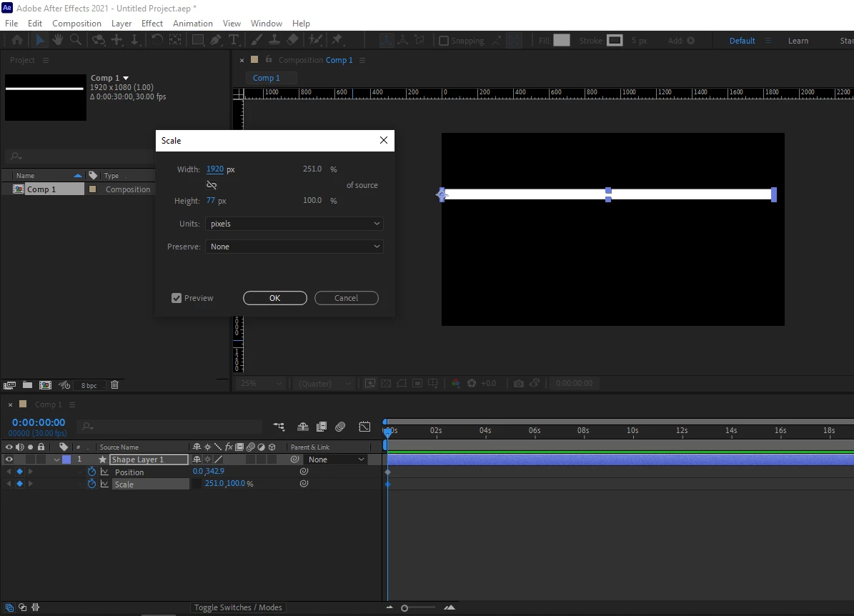
Task: Click New Composition icon in Project panel
Action: (45, 385)
